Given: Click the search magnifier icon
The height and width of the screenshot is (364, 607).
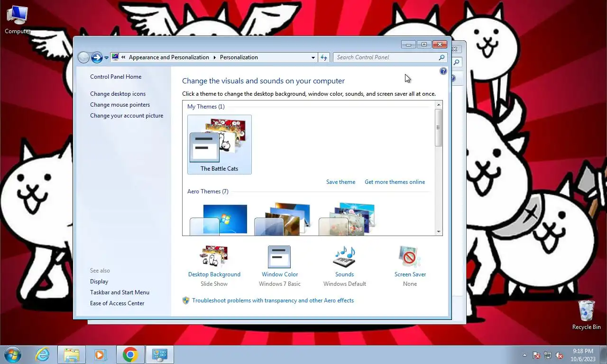Looking at the screenshot, I should [441, 57].
